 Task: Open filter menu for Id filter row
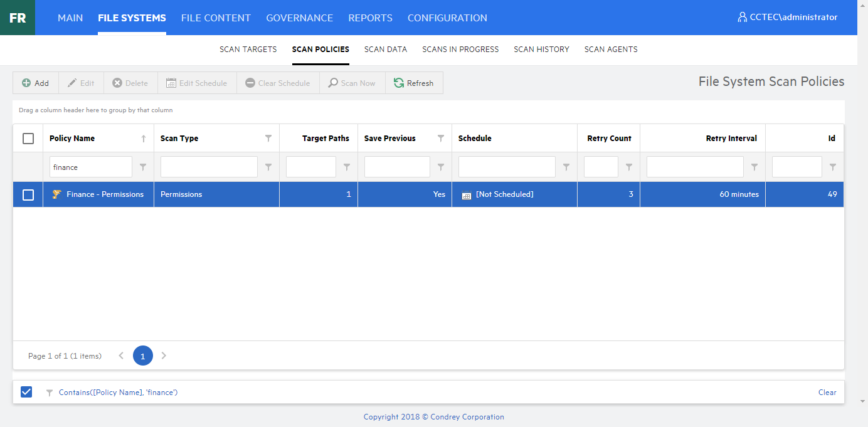[833, 167]
